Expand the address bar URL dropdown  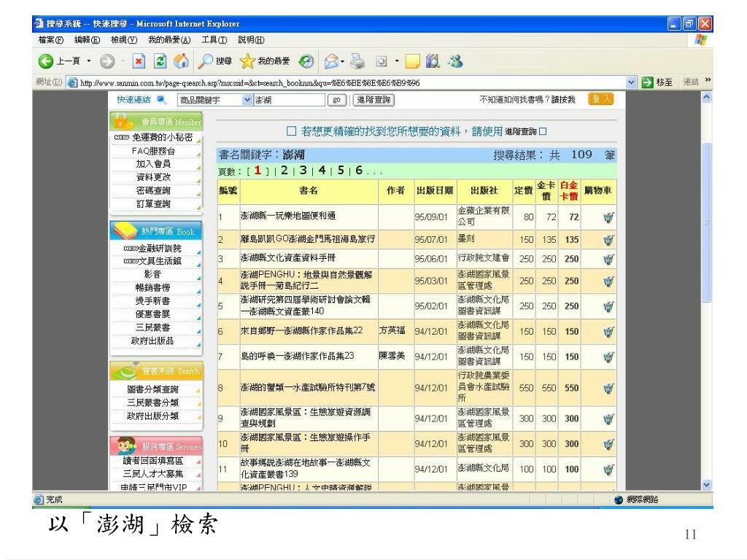pos(631,82)
